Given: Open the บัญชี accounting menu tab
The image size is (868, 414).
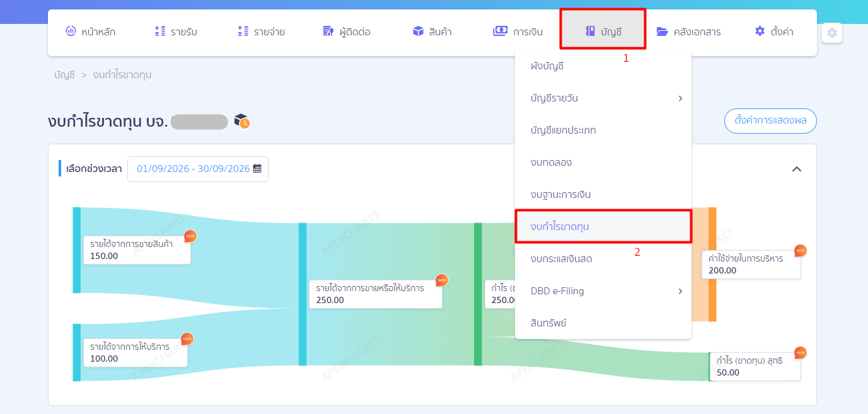Looking at the screenshot, I should 603,29.
